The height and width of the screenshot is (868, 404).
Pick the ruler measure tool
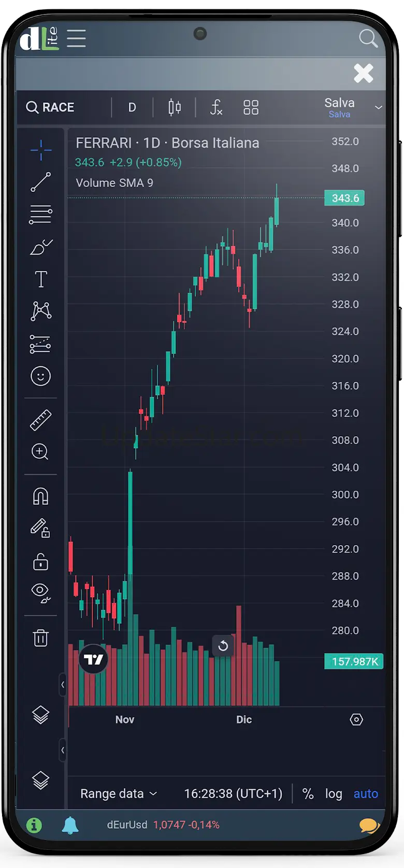tap(40, 420)
